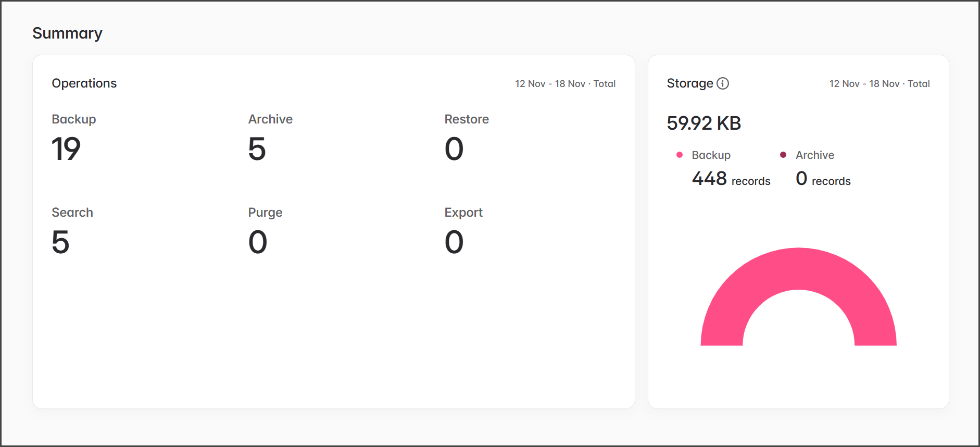Click the Backup label under Operations
The image size is (980, 447).
click(x=74, y=119)
